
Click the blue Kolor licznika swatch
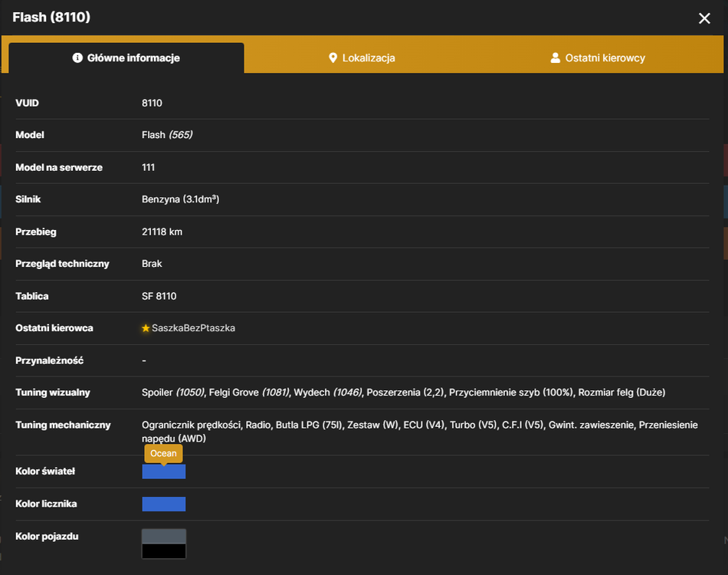coord(164,504)
